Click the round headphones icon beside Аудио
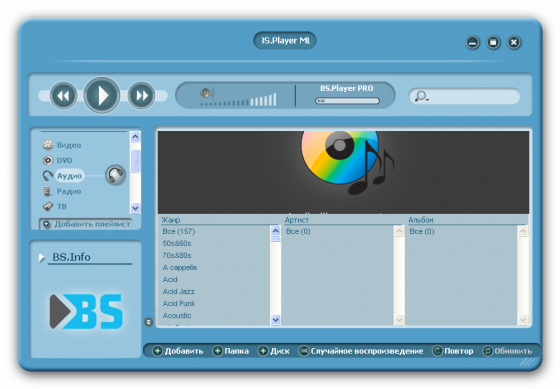560x389 pixels. coord(116,175)
